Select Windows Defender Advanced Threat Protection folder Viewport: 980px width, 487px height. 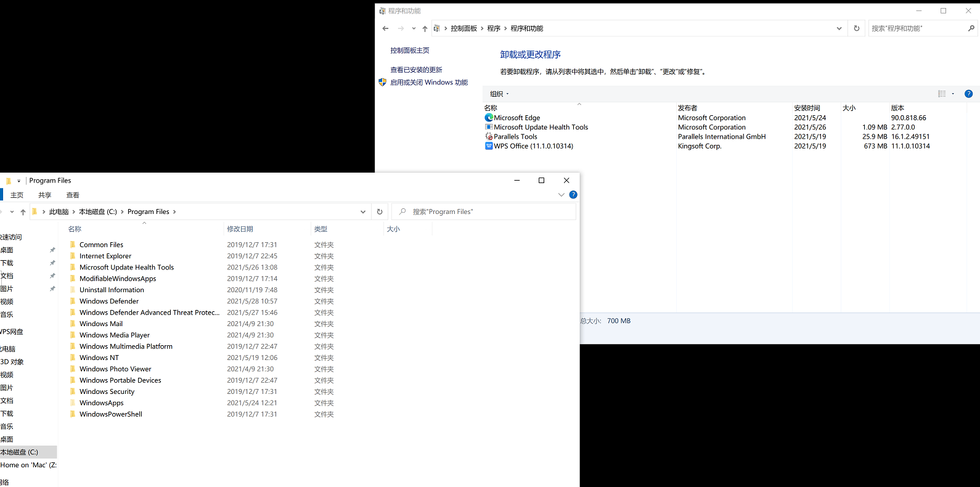tap(149, 313)
